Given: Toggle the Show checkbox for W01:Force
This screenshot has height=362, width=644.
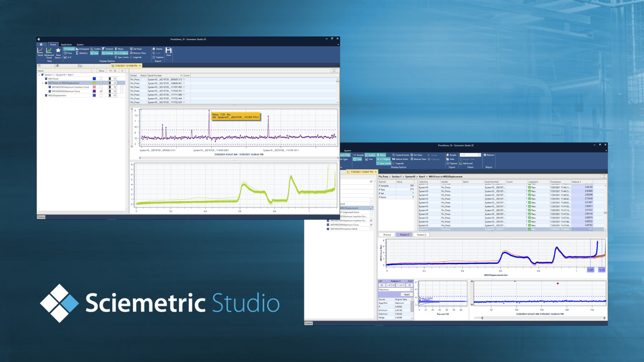Looking at the screenshot, I should (x=101, y=78).
